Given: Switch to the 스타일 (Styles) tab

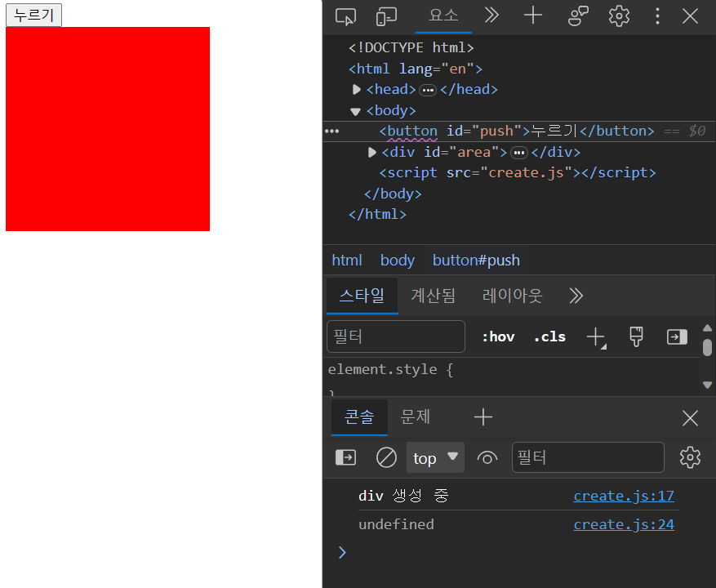Looking at the screenshot, I should [362, 296].
